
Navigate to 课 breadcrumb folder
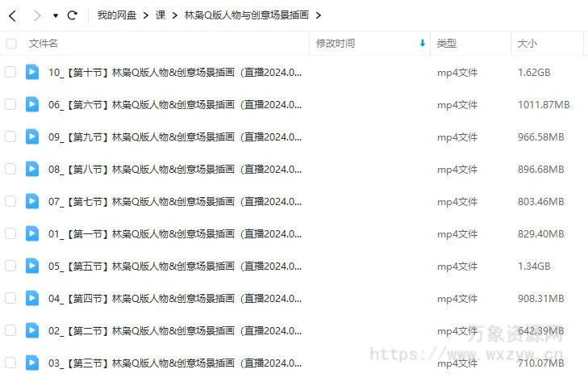pyautogui.click(x=161, y=15)
